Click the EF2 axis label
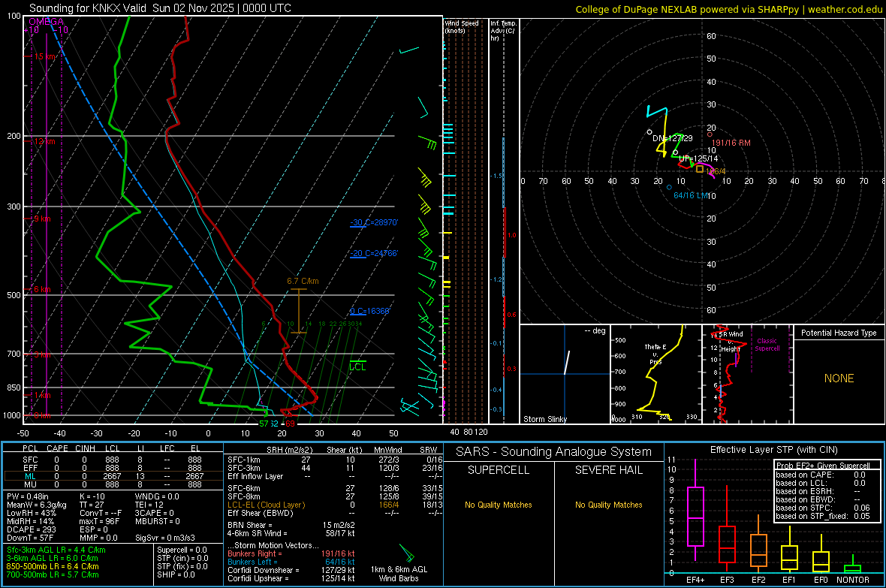The image size is (886, 588). [x=758, y=580]
